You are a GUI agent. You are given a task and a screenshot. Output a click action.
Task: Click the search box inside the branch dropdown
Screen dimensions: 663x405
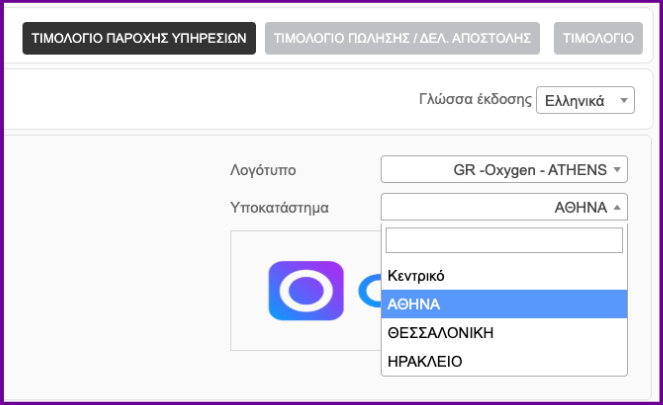503,240
